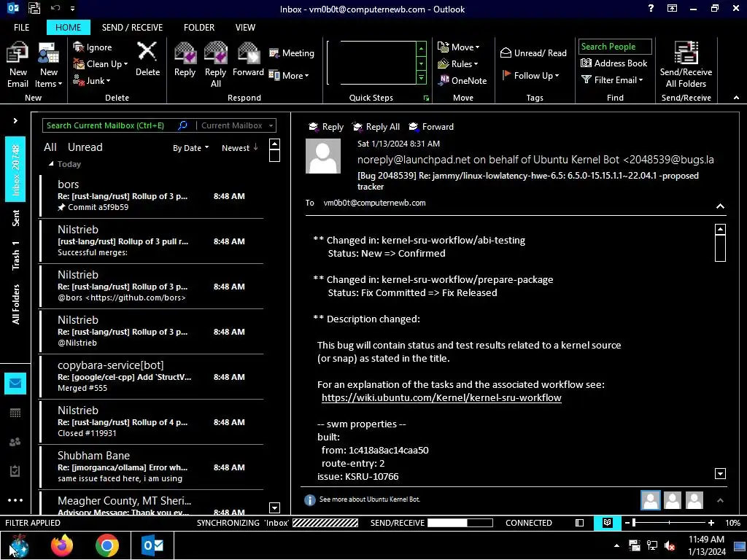Screen dimensions: 747x560
Task: Open the Shubham Bane email
Action: click(x=152, y=467)
